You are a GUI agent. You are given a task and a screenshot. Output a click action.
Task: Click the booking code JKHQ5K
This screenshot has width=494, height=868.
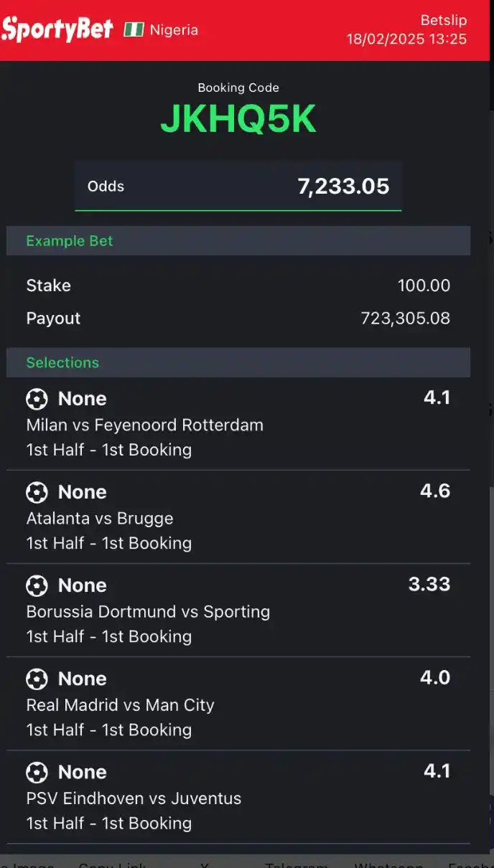point(238,119)
